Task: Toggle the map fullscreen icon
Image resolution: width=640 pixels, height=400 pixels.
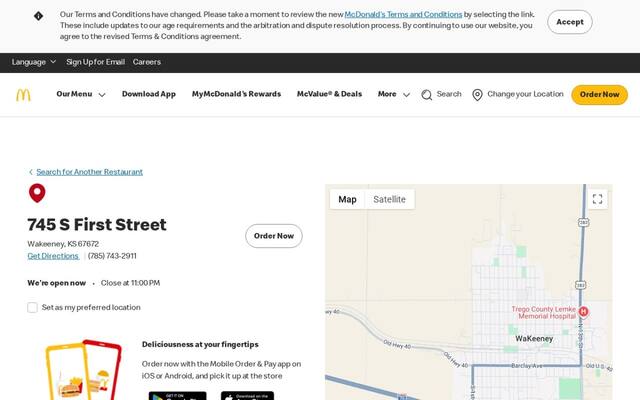Action: 598,199
